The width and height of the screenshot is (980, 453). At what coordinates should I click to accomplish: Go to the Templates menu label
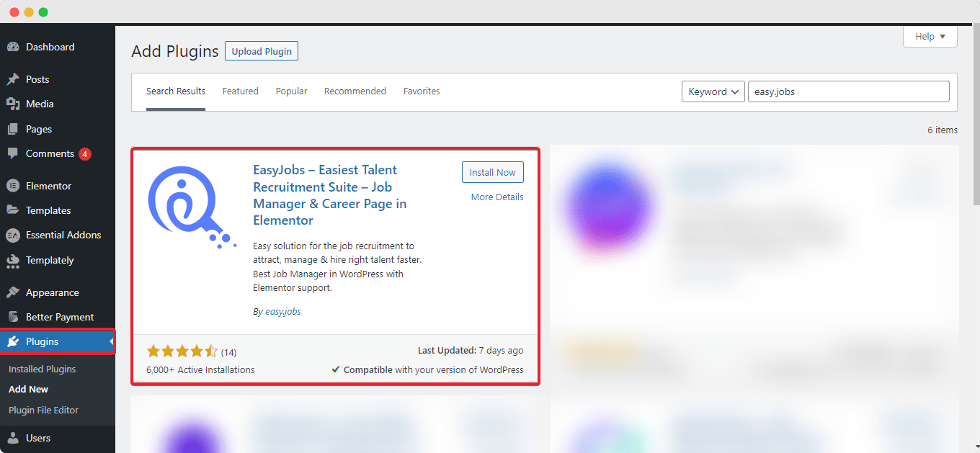(48, 210)
